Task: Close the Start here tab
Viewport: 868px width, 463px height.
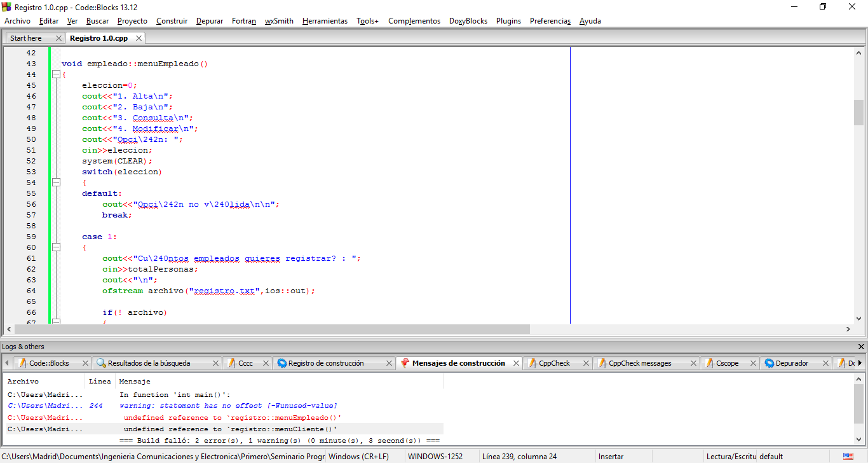Action: pyautogui.click(x=58, y=38)
